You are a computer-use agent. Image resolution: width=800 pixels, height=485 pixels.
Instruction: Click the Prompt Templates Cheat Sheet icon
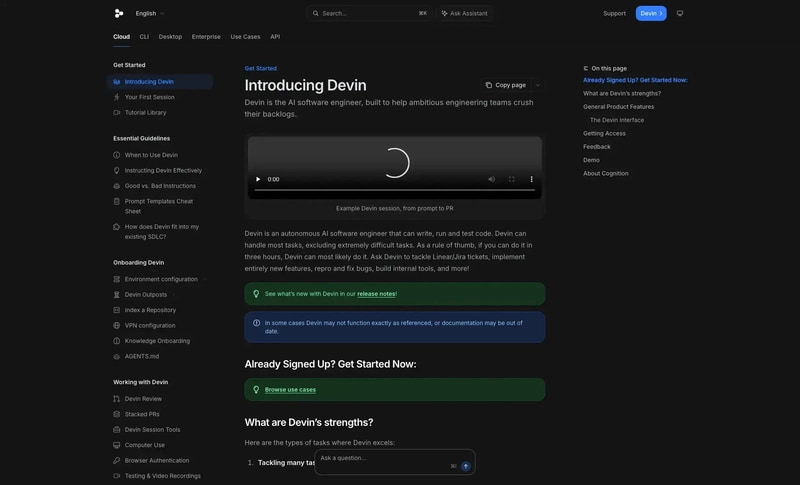coord(117,201)
